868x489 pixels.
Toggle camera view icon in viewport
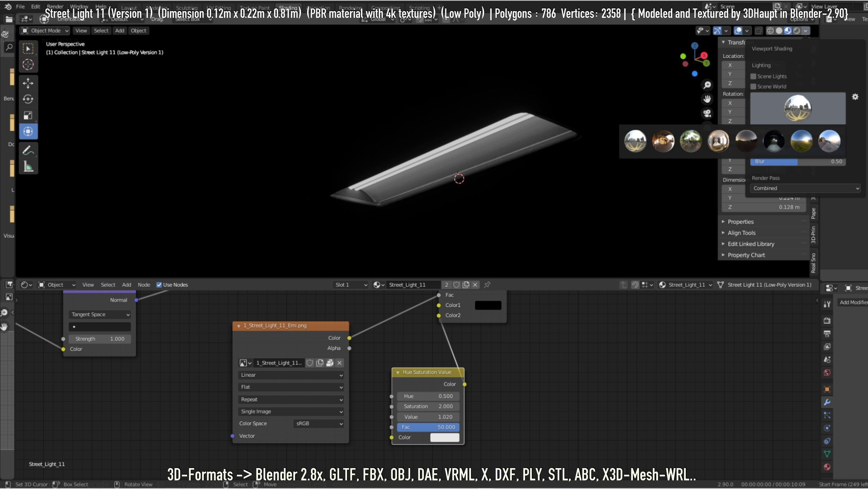pyautogui.click(x=707, y=113)
